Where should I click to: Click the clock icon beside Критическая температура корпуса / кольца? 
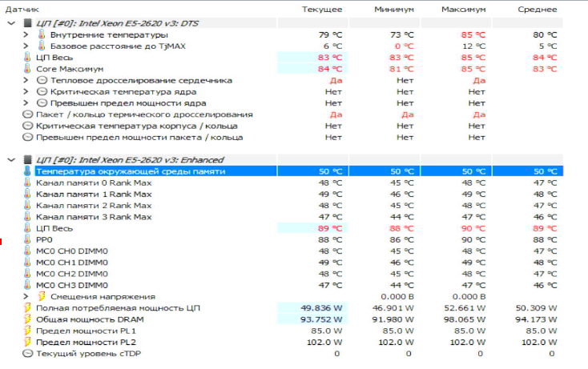27,126
